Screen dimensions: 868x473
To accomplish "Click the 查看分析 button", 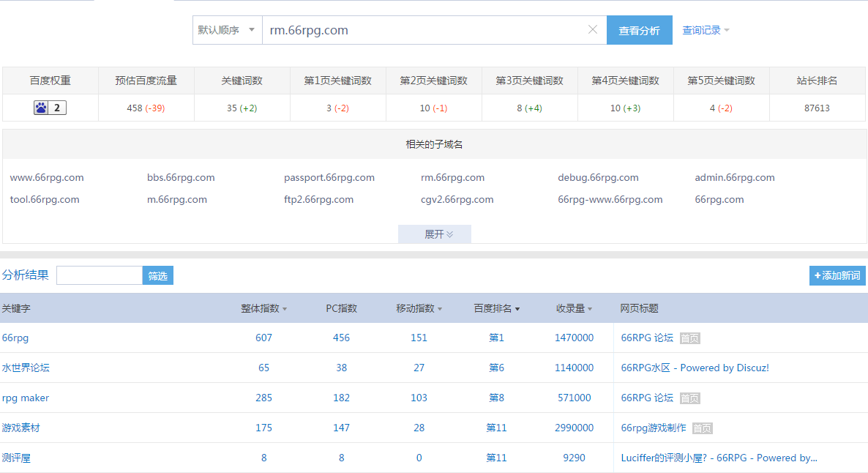I will click(x=640, y=30).
